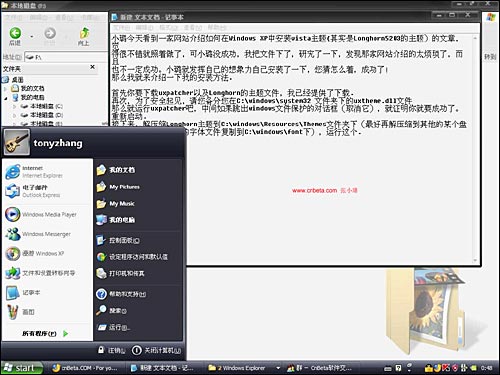
Task: Expand Local Disk (C:) tree node
Action: click(x=14, y=107)
